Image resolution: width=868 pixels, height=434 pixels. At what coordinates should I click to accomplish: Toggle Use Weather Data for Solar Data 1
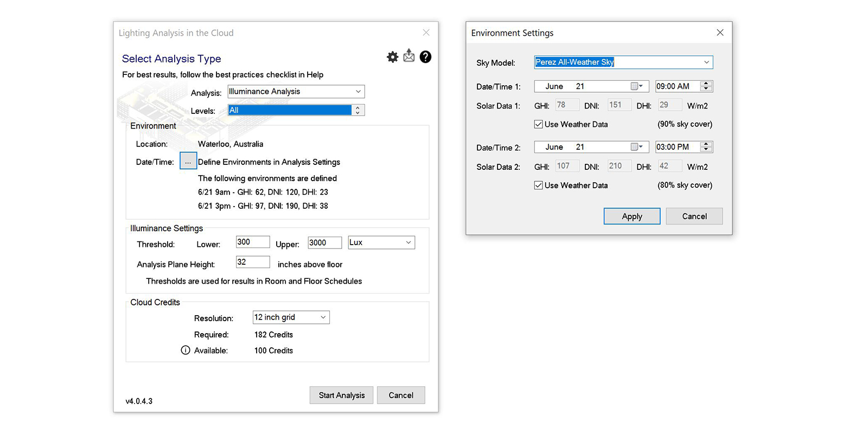539,124
